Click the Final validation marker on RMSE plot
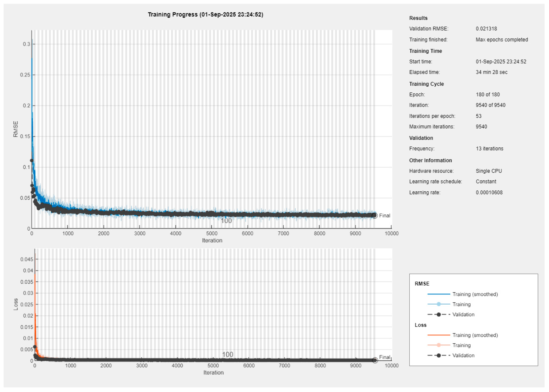The width and height of the screenshot is (549, 392). tap(374, 215)
